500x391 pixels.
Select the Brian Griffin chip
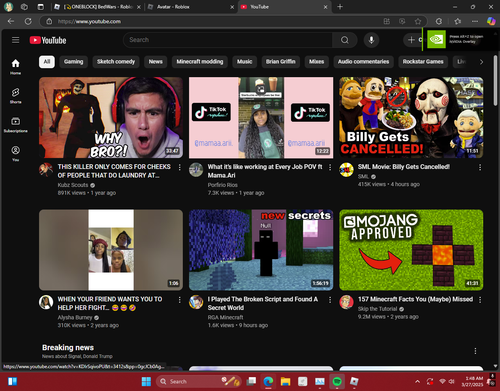(280, 62)
